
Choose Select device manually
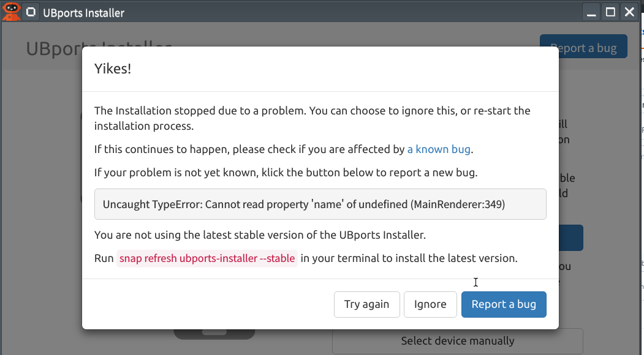tap(458, 341)
